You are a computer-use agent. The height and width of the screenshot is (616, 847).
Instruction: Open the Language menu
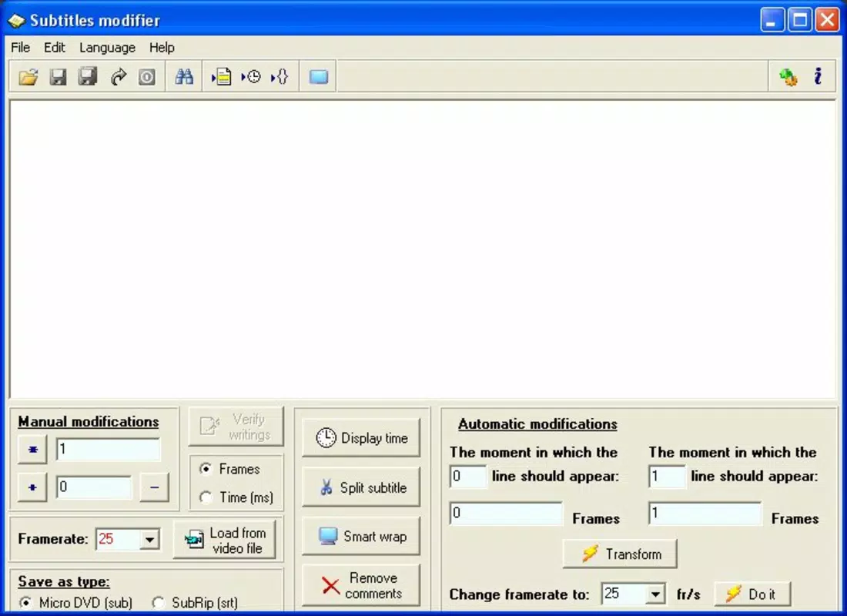pos(108,48)
